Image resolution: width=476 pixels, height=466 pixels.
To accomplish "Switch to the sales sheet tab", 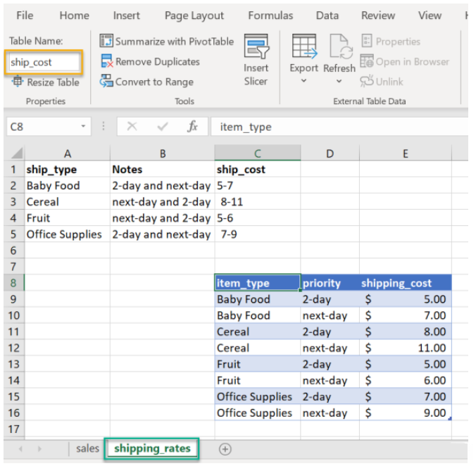I will pyautogui.click(x=87, y=448).
